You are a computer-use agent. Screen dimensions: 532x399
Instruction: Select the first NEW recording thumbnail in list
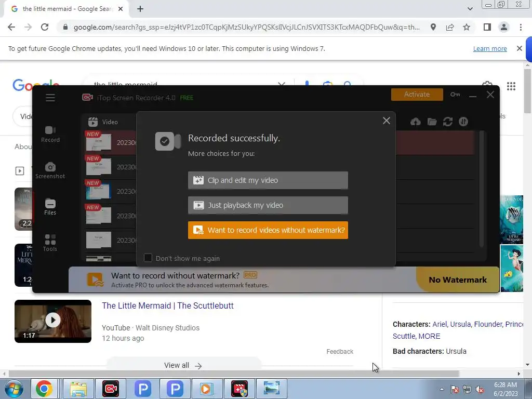tap(98, 142)
